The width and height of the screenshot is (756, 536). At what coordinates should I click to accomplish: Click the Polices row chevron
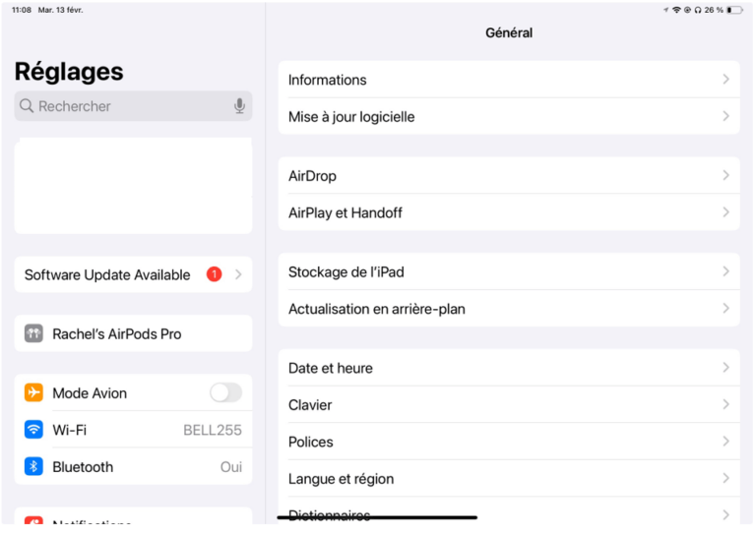click(726, 442)
